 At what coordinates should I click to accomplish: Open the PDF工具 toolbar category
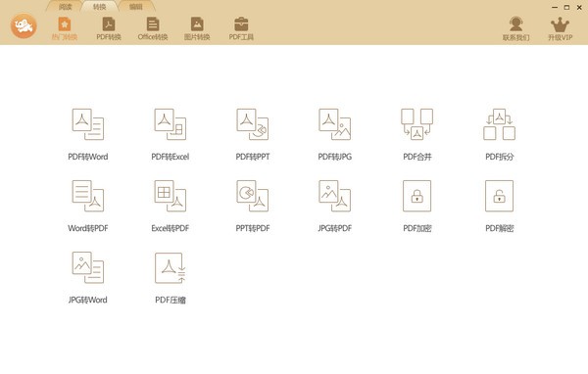(241, 28)
